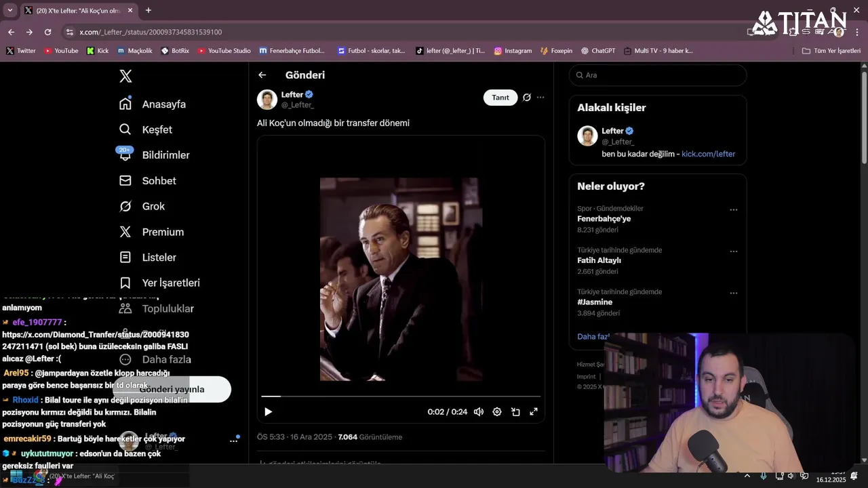Click @_Lefter_ handle on post
The height and width of the screenshot is (488, 868).
point(298,105)
